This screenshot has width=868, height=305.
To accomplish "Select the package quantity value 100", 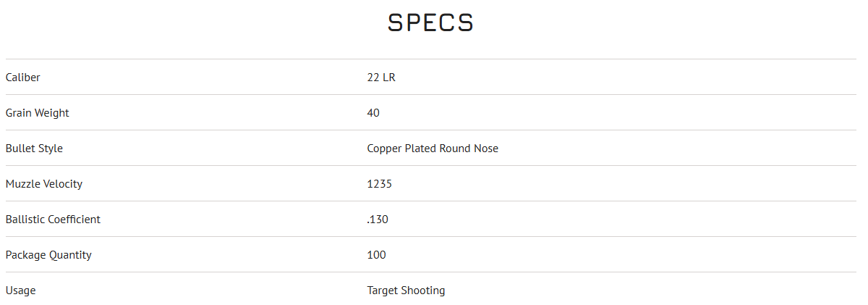I will [377, 255].
